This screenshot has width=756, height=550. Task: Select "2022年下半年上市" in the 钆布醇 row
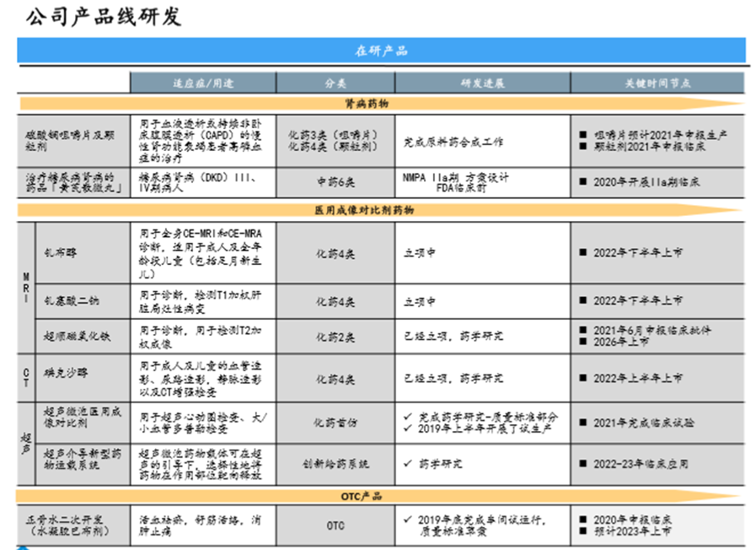click(638, 252)
